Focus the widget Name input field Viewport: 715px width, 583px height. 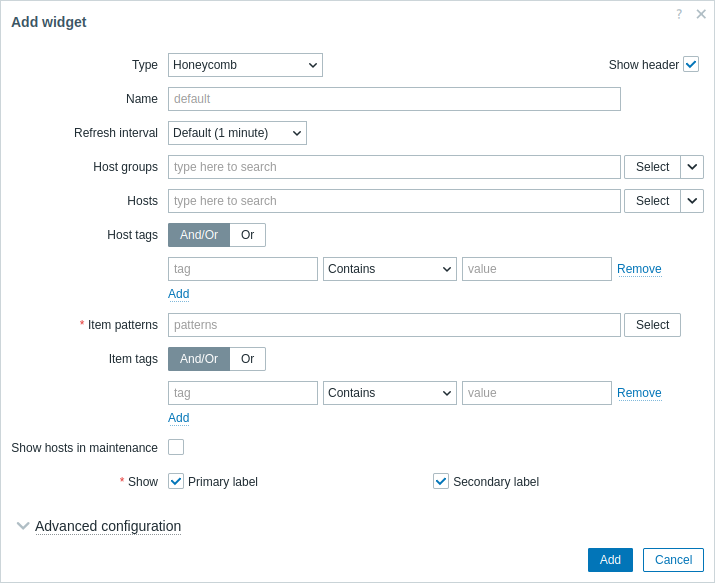(x=394, y=99)
